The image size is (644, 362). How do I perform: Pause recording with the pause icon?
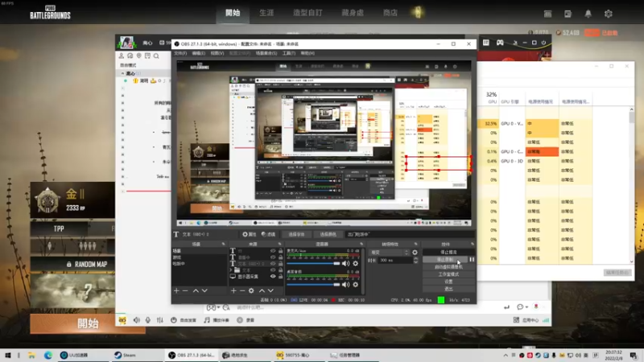point(472,259)
